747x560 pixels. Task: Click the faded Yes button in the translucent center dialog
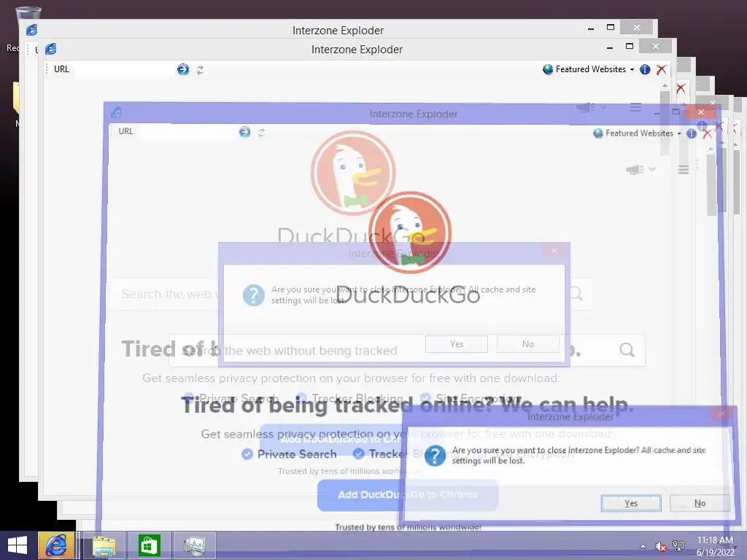click(x=457, y=344)
